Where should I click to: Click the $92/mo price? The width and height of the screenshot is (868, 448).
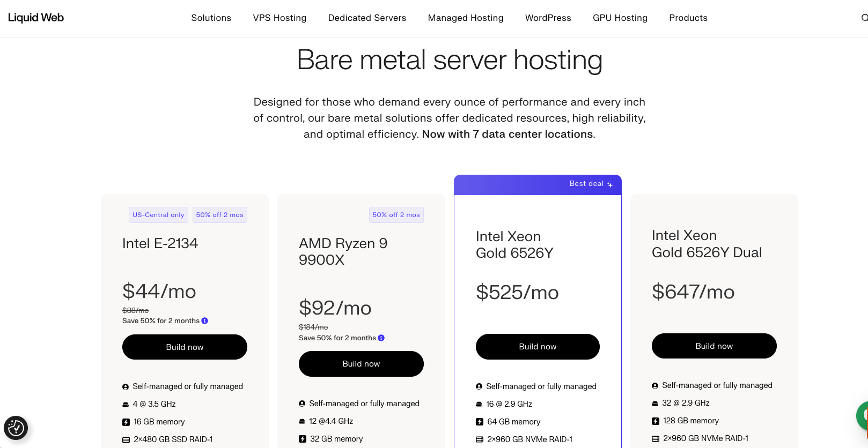click(x=335, y=308)
